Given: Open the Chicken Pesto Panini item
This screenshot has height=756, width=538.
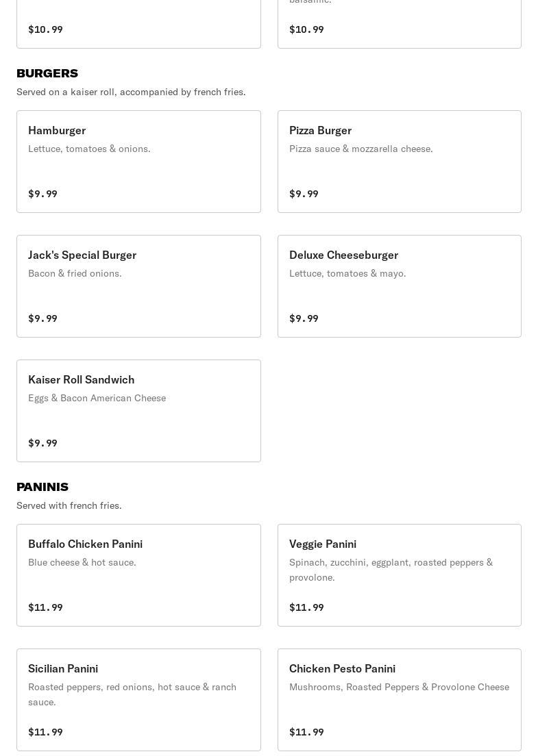Looking at the screenshot, I should [x=400, y=700].
